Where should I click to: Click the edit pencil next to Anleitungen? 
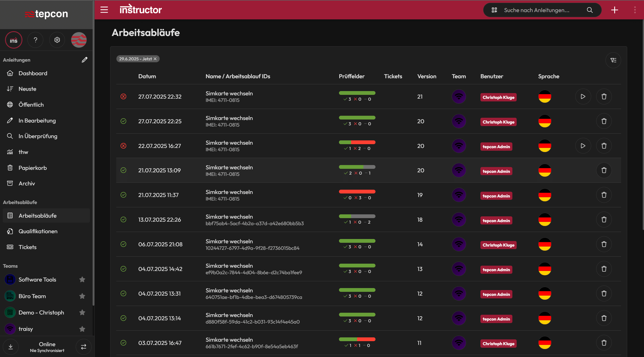pos(85,60)
